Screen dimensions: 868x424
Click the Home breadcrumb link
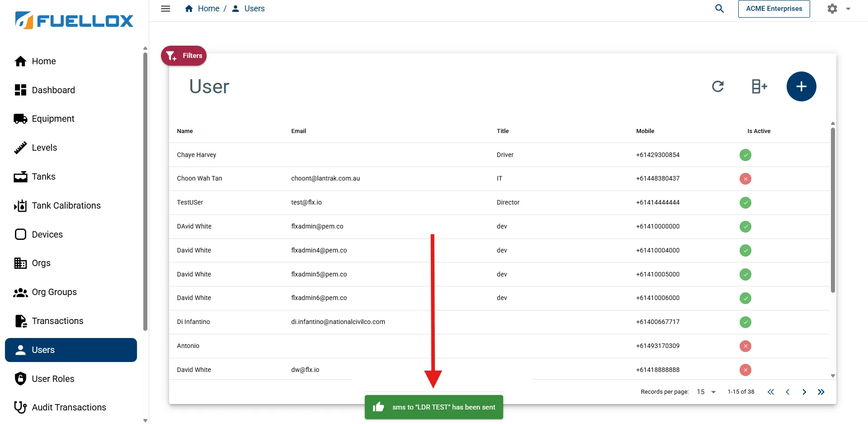202,9
